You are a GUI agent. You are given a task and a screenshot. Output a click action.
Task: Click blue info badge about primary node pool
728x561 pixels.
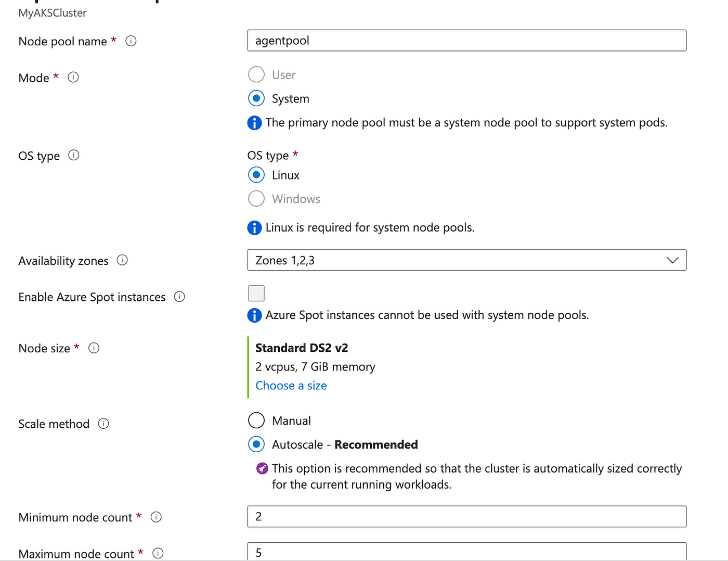tap(254, 123)
